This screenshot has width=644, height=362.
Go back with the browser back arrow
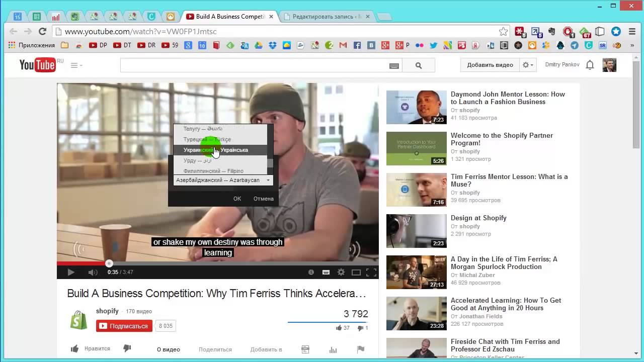tap(14, 31)
